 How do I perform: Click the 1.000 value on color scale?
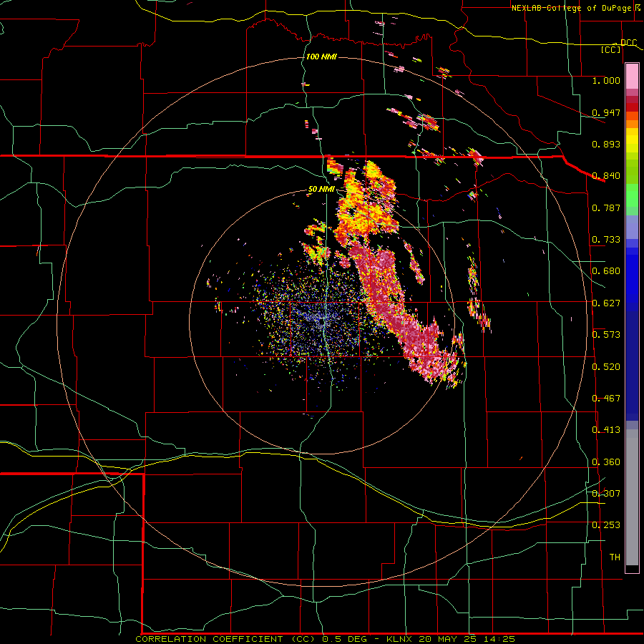[606, 80]
